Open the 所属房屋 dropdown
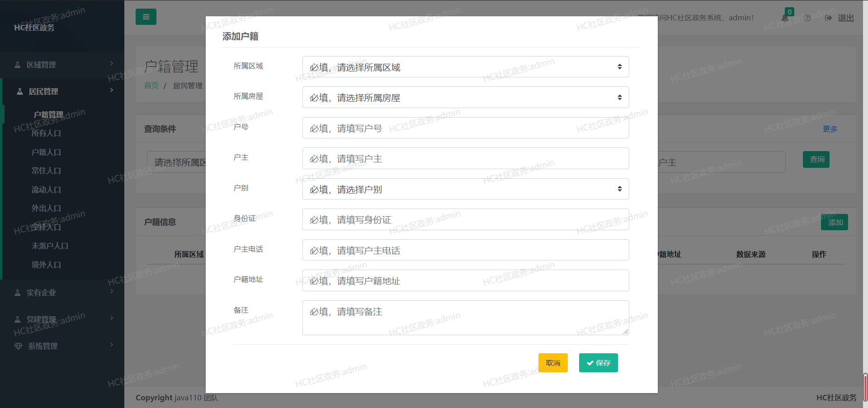The width and height of the screenshot is (868, 408). coord(466,97)
